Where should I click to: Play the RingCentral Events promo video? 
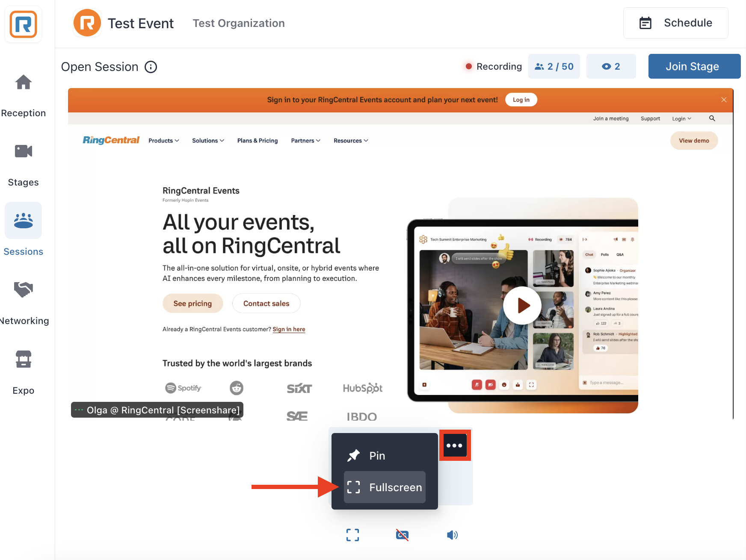tap(522, 305)
